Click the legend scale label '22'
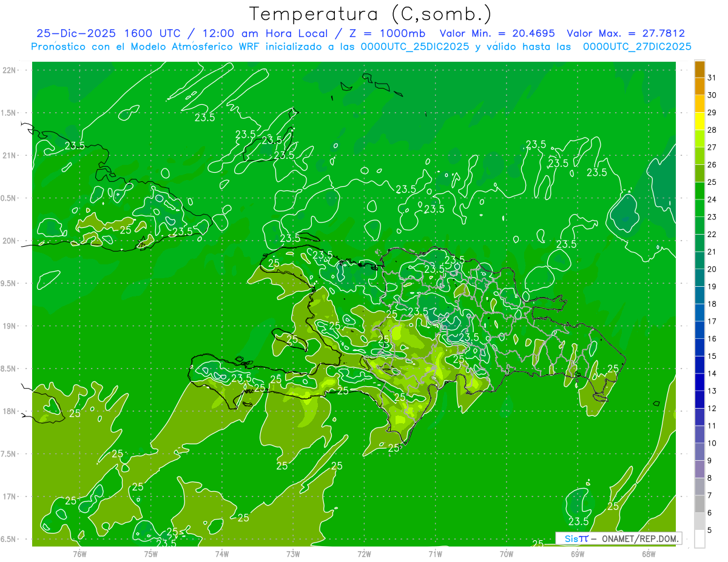The width and height of the screenshot is (728, 562). pos(712,235)
